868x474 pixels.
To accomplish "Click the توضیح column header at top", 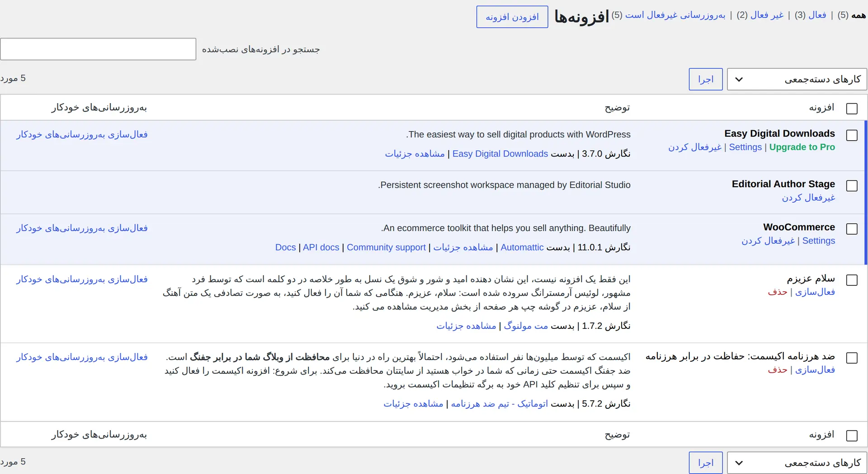I will click(x=617, y=108).
